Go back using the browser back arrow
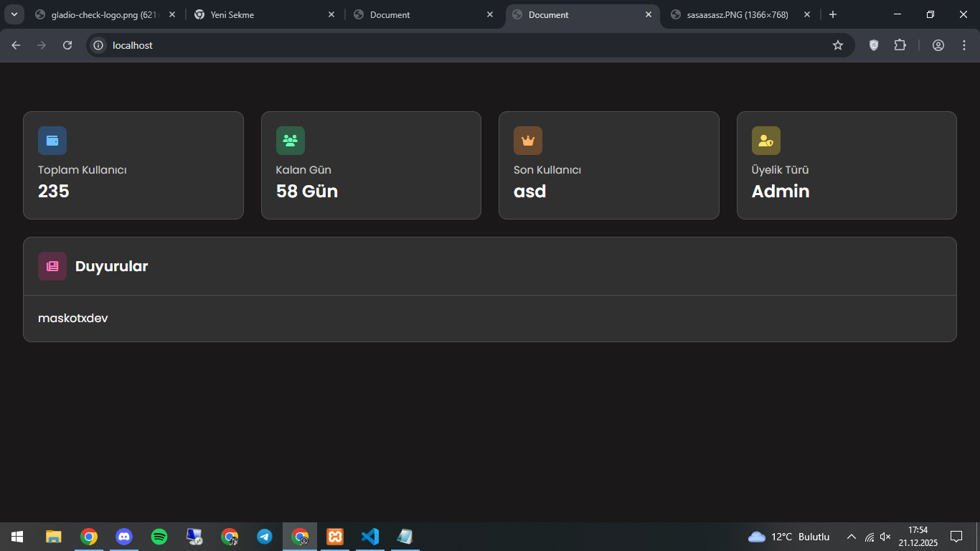The image size is (980, 551). pos(16,45)
